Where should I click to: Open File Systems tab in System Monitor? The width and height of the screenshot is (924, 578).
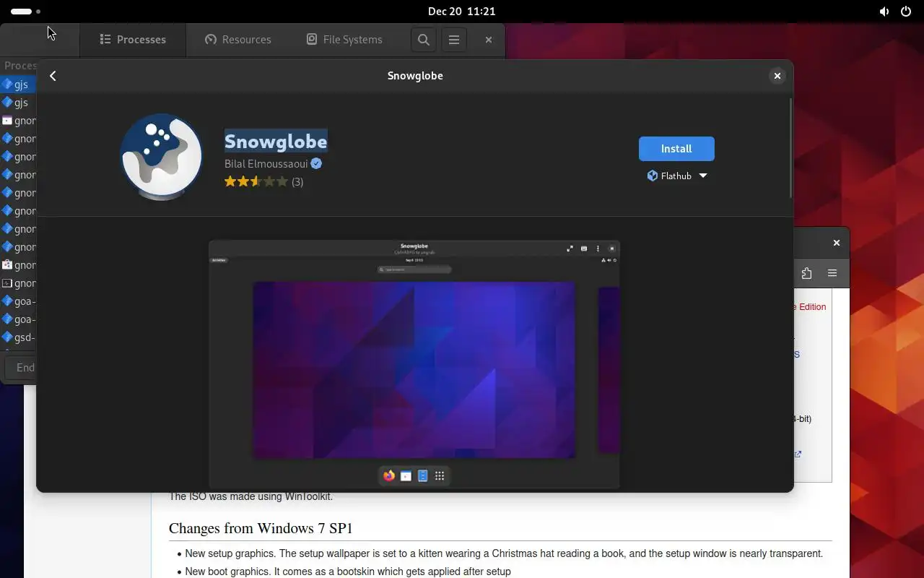tap(344, 40)
